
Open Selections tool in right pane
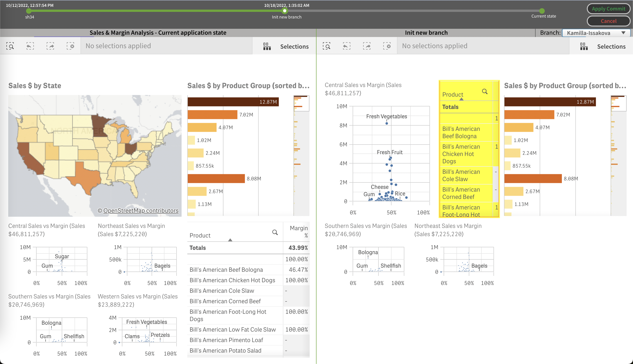[602, 46]
